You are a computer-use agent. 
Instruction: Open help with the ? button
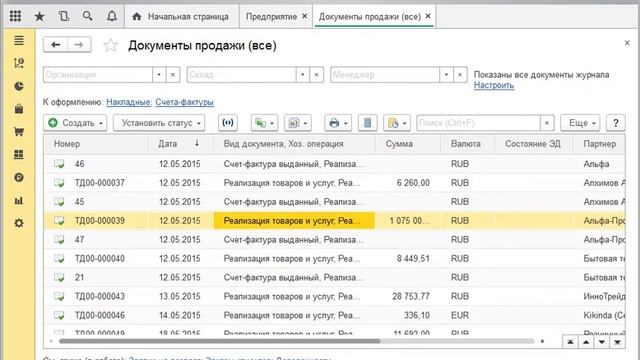tap(616, 123)
